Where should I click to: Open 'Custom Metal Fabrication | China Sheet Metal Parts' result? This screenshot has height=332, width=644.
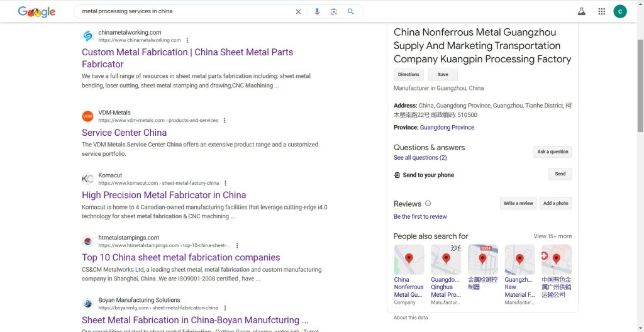[x=187, y=58]
